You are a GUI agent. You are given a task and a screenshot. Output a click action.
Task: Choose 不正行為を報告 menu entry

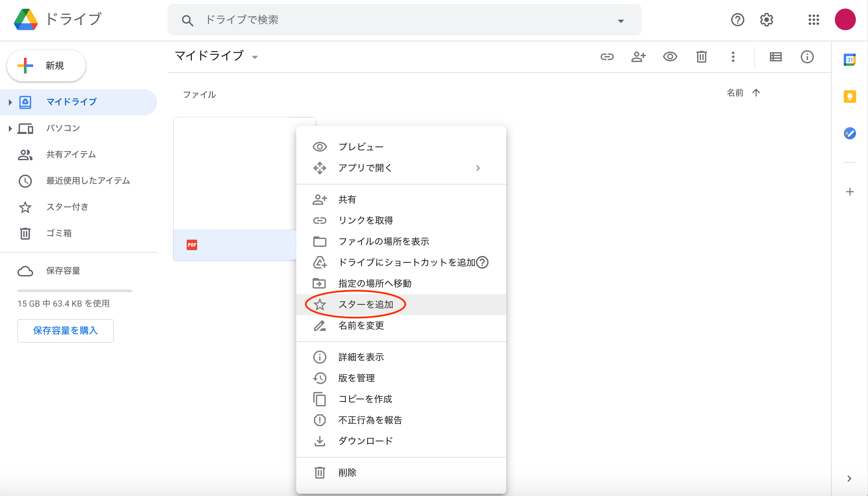401,420
